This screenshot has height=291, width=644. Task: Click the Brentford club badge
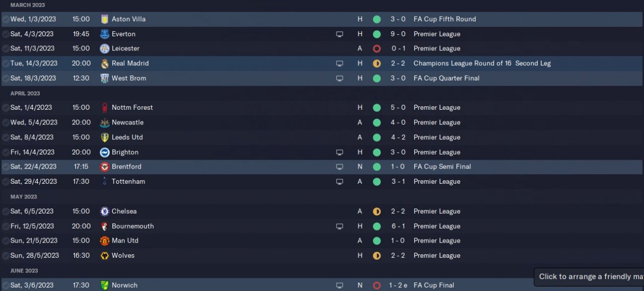(x=105, y=167)
